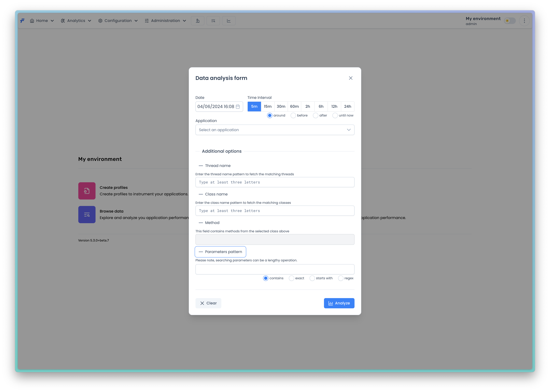
Task: Open the Select an application dropdown
Action: pos(275,130)
